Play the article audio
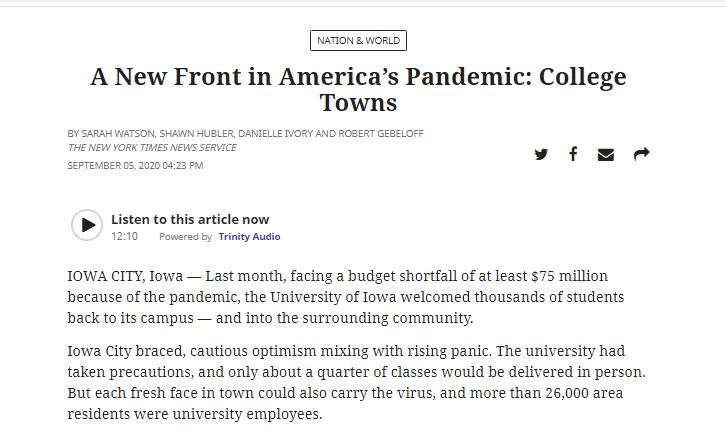The image size is (726, 431). pos(87,225)
